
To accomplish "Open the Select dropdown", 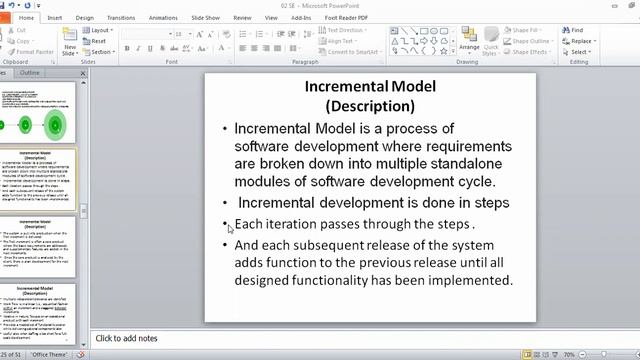I will [x=577, y=52].
